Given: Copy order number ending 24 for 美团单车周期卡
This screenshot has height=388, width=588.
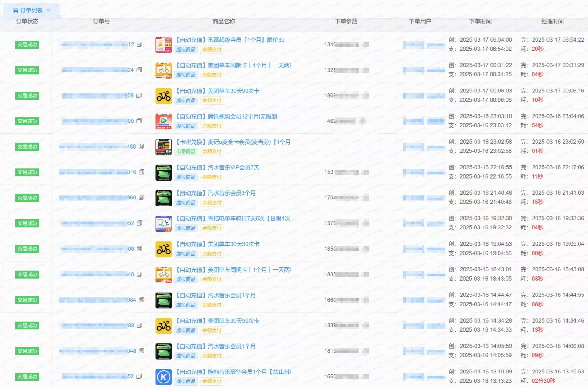Looking at the screenshot, I should pos(139,70).
